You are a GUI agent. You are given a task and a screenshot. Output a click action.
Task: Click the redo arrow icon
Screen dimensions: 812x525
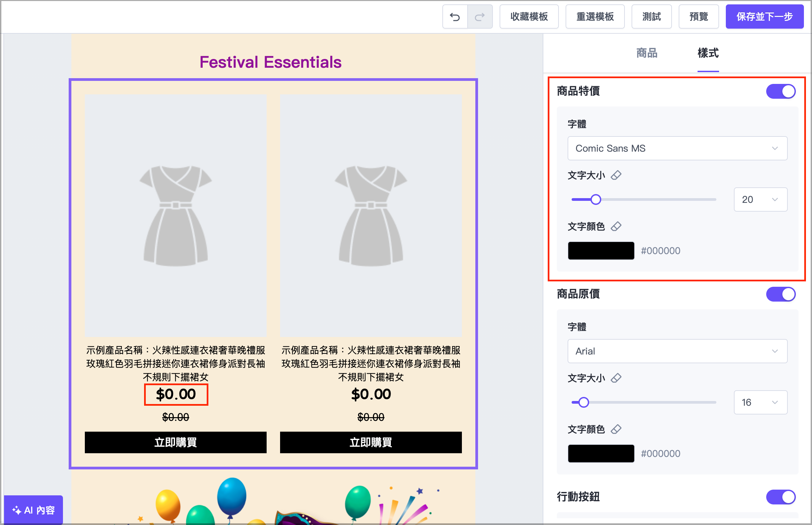tap(480, 16)
